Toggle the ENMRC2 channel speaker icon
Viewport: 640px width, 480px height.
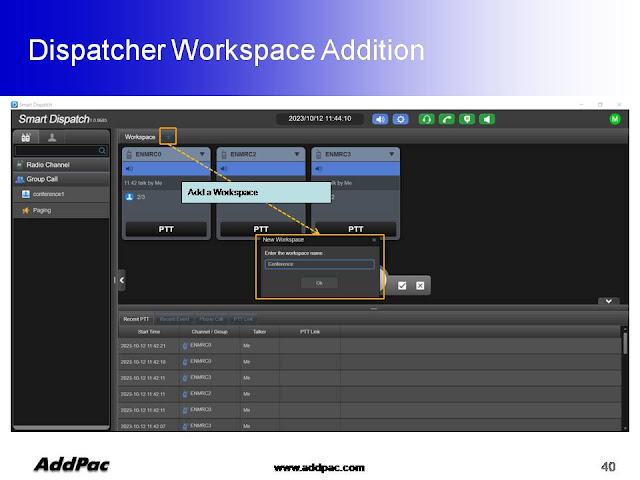click(x=224, y=169)
